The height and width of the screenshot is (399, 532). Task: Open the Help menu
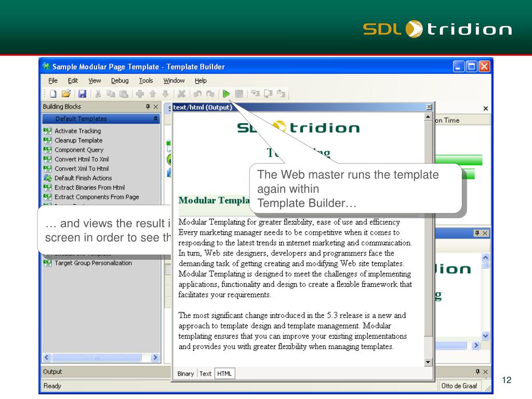(201, 81)
